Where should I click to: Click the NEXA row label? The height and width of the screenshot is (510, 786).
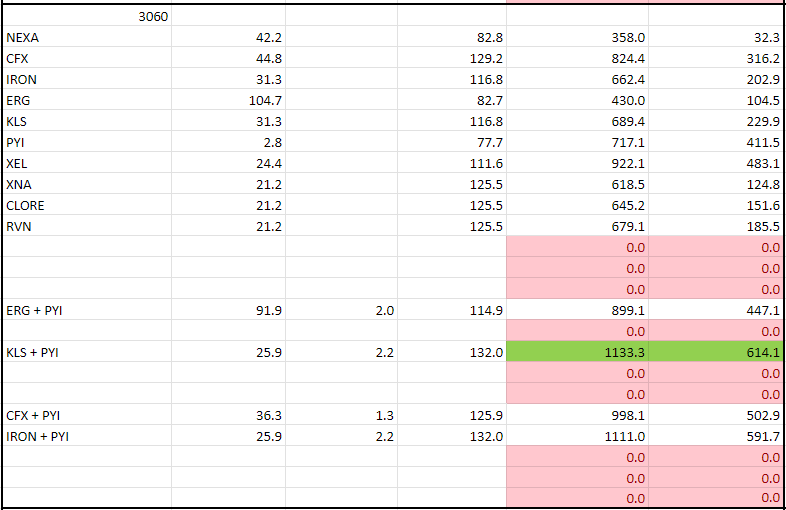87,37
